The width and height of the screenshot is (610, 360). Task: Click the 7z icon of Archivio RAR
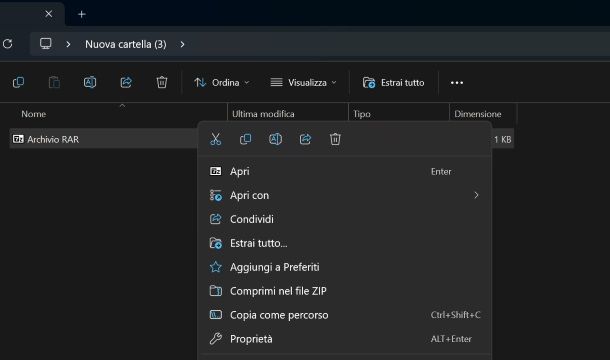click(18, 139)
